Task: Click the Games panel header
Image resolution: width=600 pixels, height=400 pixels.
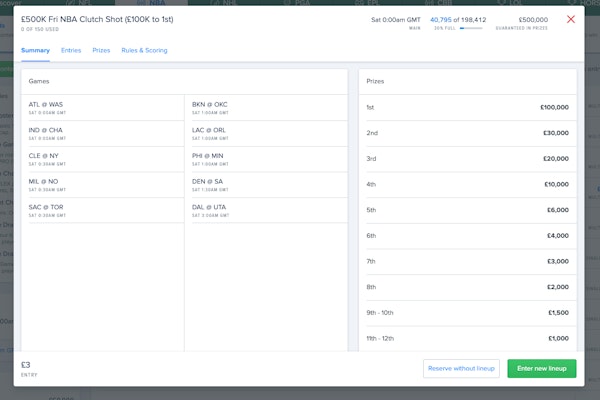Action: (184, 81)
